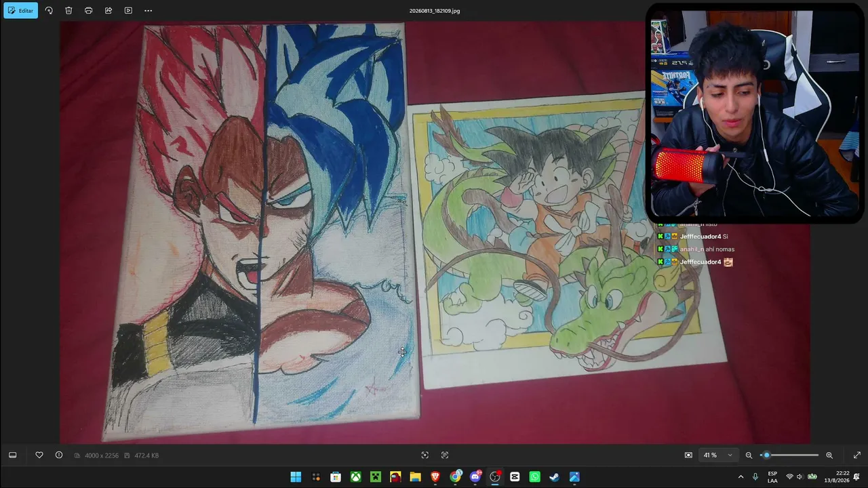
Task: Click the microphone icon in the system tray
Action: (755, 477)
